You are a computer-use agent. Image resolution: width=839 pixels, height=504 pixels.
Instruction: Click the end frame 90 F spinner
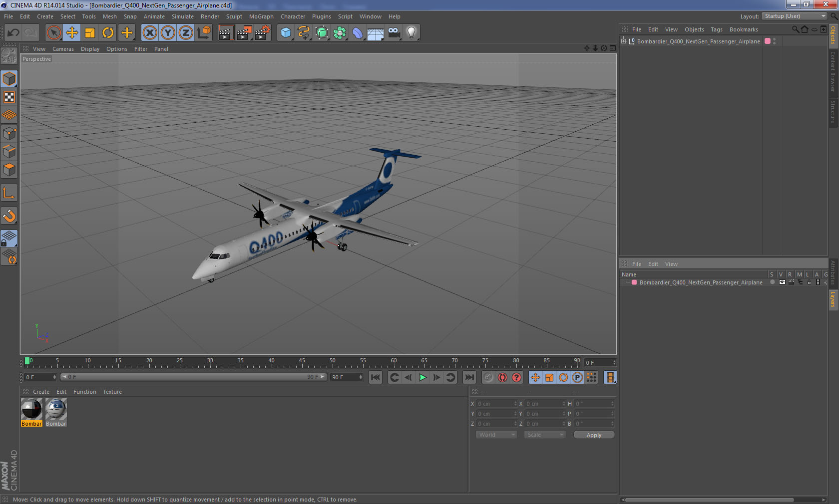point(361,377)
